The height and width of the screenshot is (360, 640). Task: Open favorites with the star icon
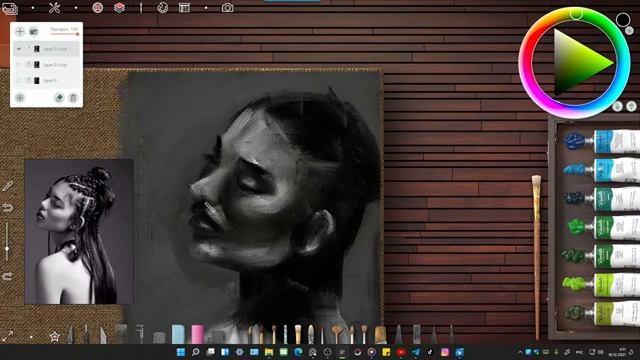(x=55, y=337)
